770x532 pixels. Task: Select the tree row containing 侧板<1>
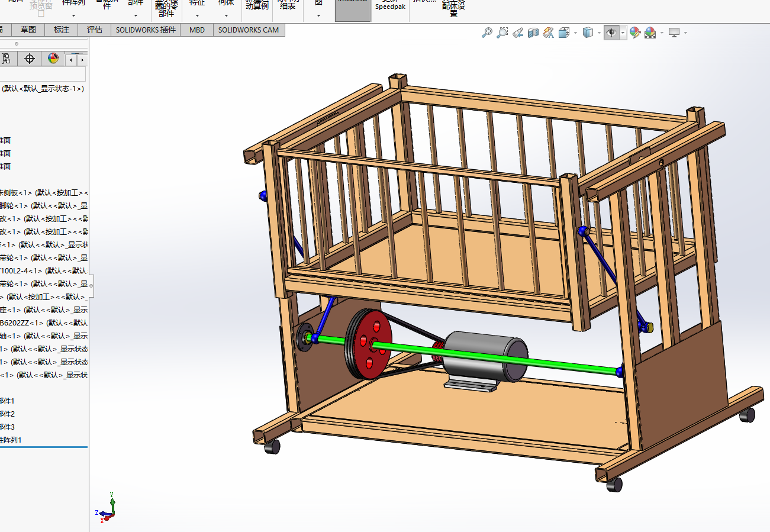44,193
